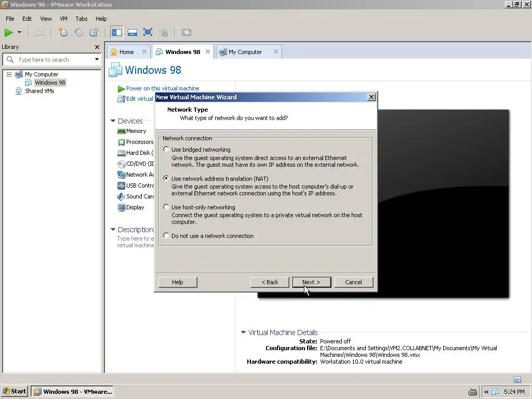This screenshot has width=532, height=399.
Task: Click the Help button in the wizard
Action: 178,282
